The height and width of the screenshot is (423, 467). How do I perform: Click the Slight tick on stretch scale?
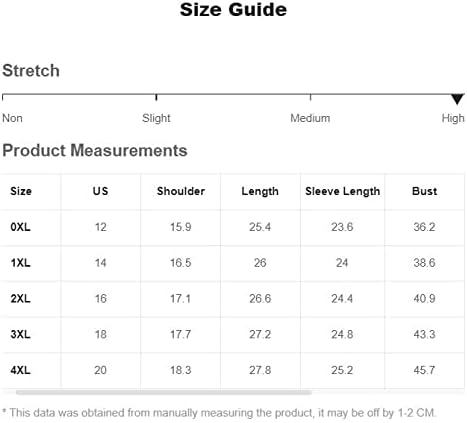[156, 97]
